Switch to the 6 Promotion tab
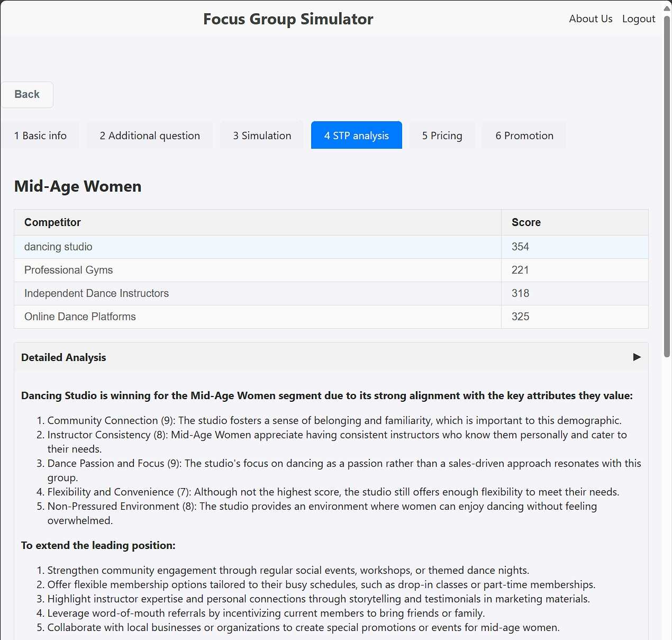 click(524, 136)
